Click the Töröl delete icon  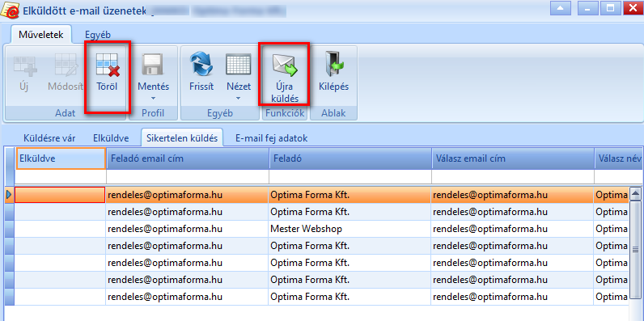pos(107,65)
